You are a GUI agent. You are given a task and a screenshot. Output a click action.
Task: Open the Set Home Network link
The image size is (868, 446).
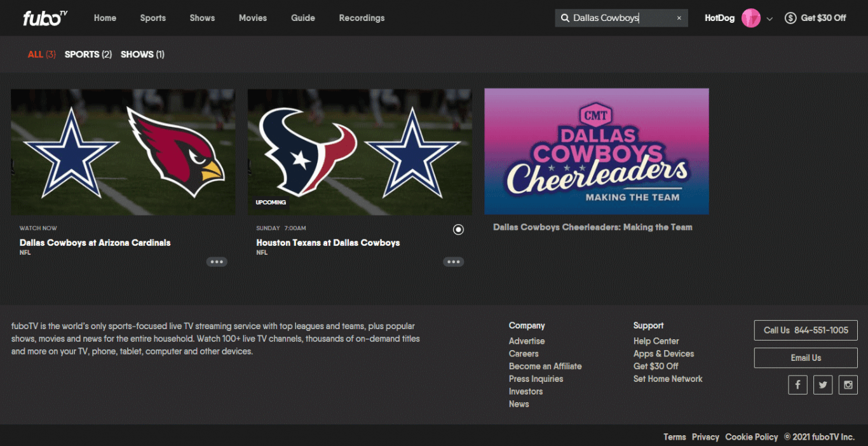668,379
